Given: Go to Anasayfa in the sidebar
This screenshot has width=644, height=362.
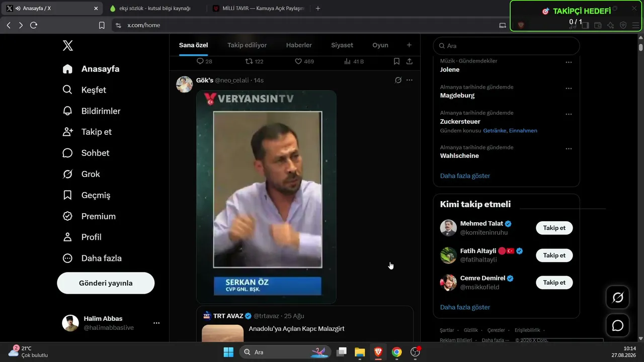Looking at the screenshot, I should [92, 69].
